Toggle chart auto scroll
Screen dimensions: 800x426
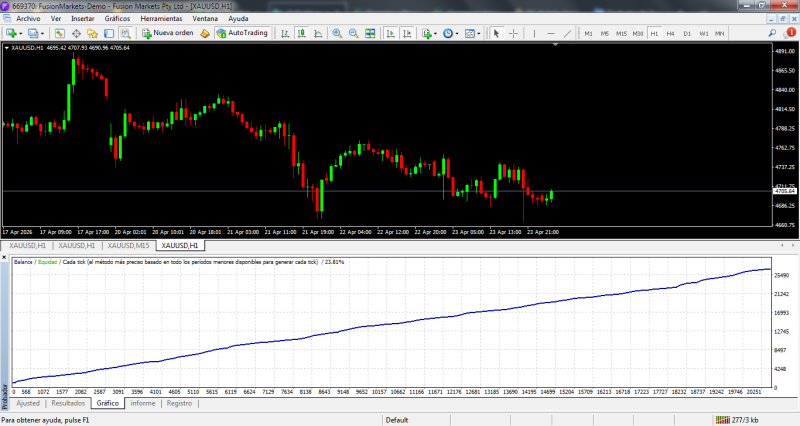[390, 33]
